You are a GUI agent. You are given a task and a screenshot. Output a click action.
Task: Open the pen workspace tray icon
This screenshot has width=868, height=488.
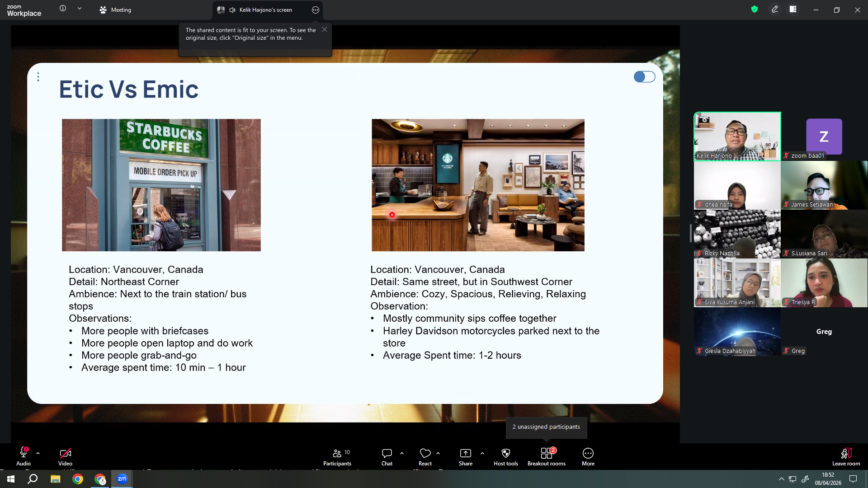(x=805, y=479)
